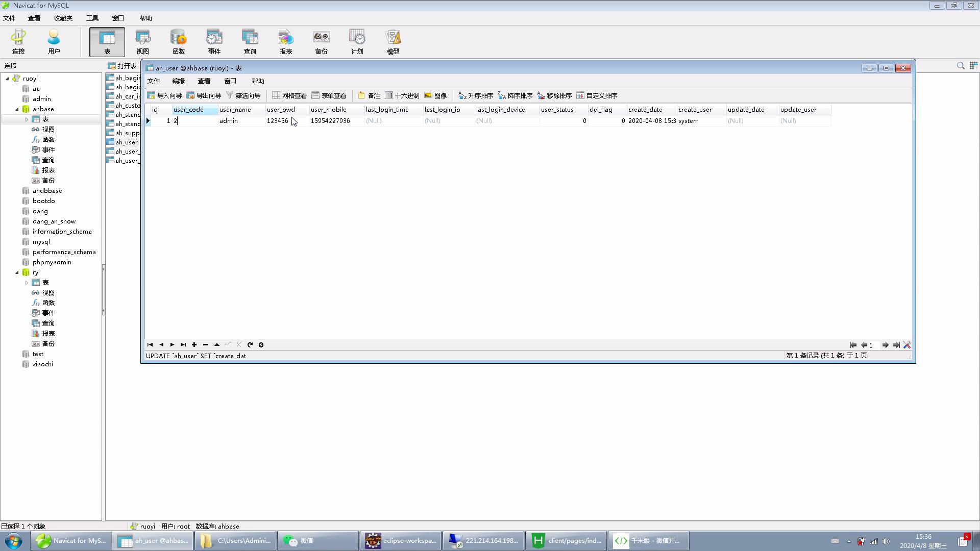
Task: Toggle 十六进制 hex display
Action: [x=402, y=95]
